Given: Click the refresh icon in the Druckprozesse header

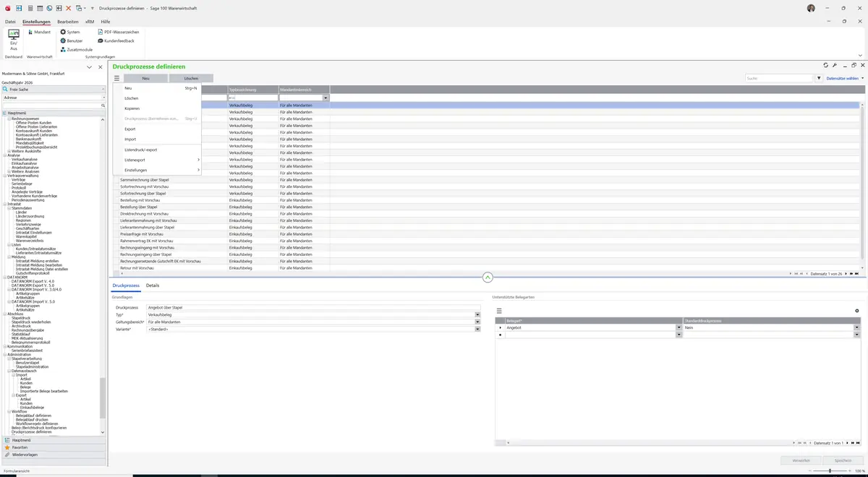Looking at the screenshot, I should 825,65.
